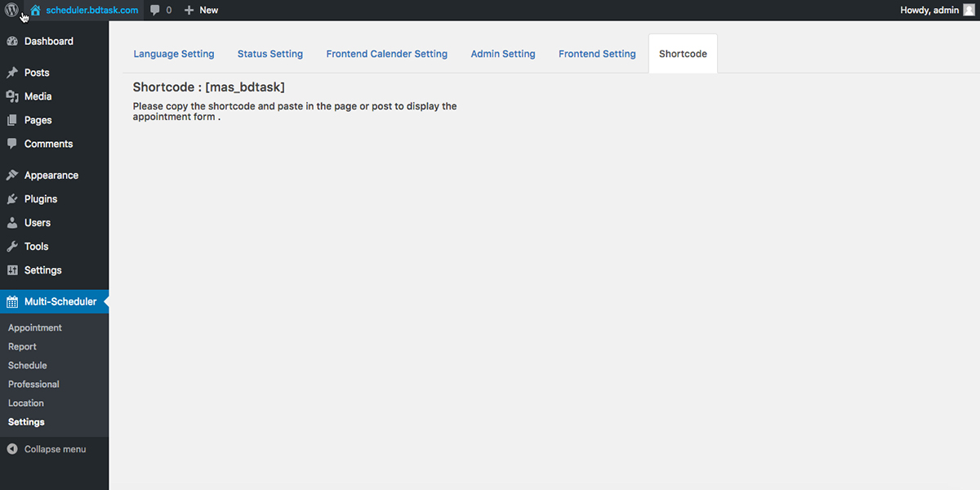Open the comments bubble icon in admin bar
This screenshot has height=490, width=980.
(x=155, y=11)
